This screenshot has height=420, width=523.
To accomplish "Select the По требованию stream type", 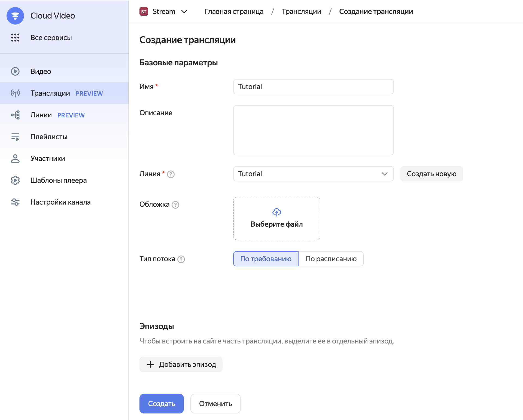I will (266, 259).
